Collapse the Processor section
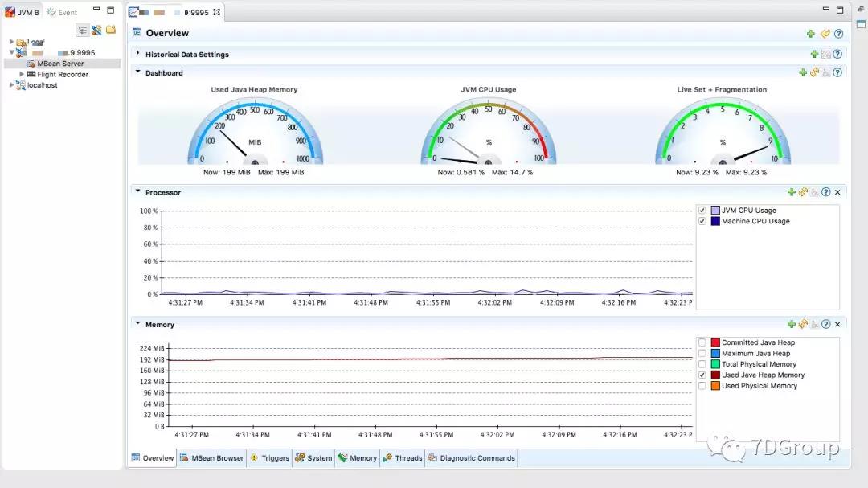This screenshot has height=488, width=868. [138, 191]
